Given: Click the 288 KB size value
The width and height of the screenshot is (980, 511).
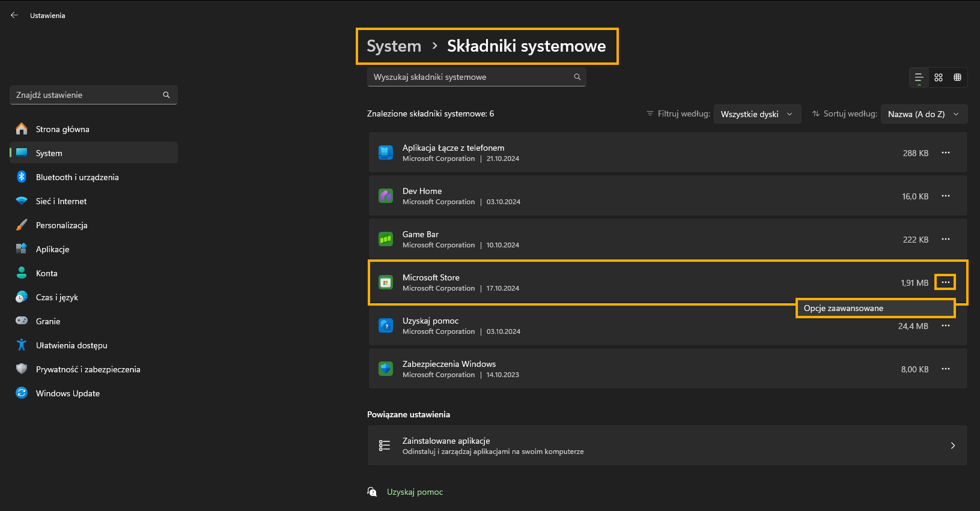Looking at the screenshot, I should click(916, 153).
